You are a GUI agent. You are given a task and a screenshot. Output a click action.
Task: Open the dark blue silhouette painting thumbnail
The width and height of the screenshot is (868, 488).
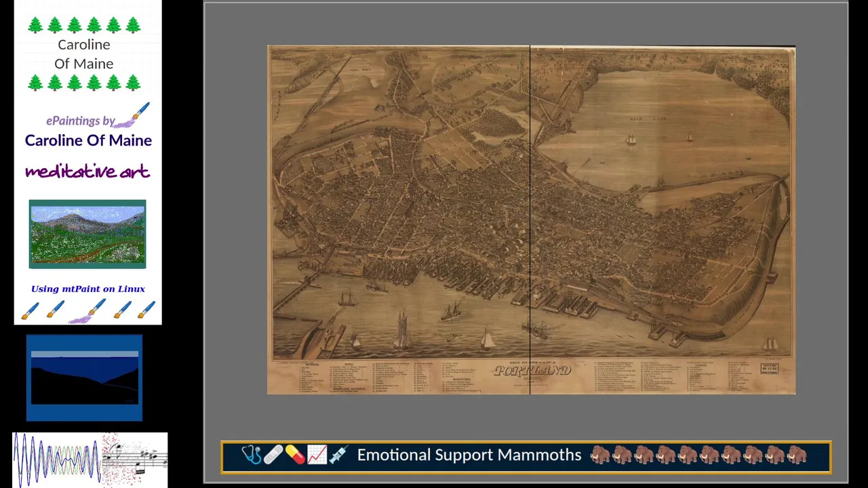tap(84, 378)
